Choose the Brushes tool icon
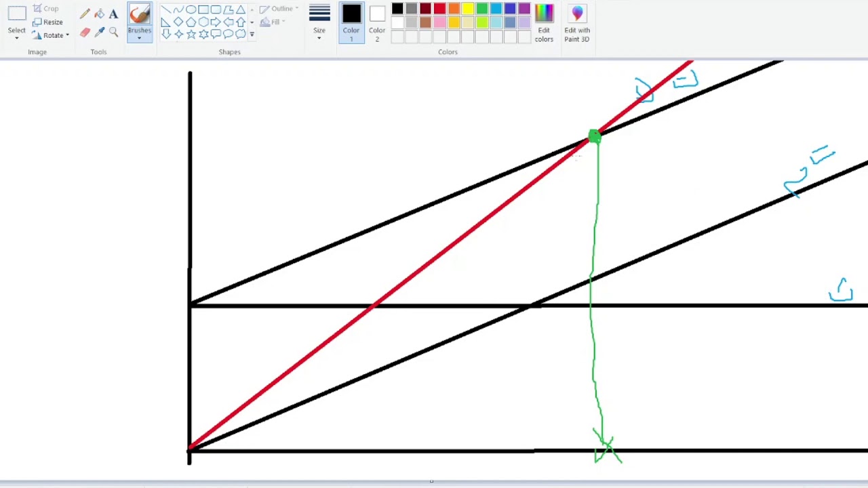868x488 pixels. click(x=139, y=15)
